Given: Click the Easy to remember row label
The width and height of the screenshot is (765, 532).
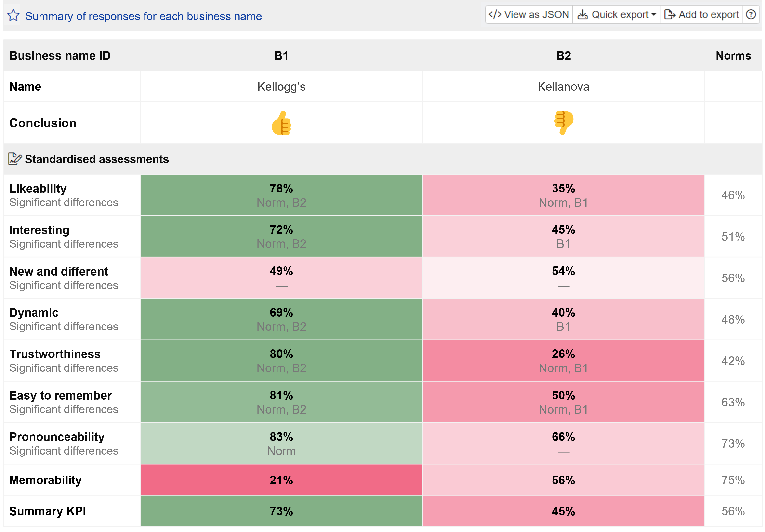Looking at the screenshot, I should [x=60, y=395].
